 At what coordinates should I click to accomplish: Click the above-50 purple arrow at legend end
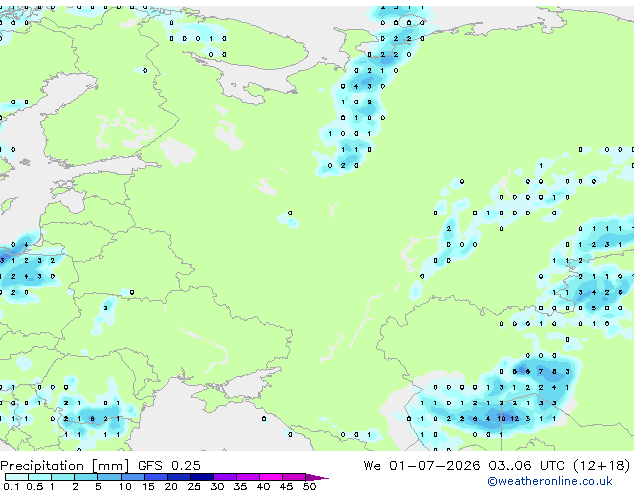[317, 478]
